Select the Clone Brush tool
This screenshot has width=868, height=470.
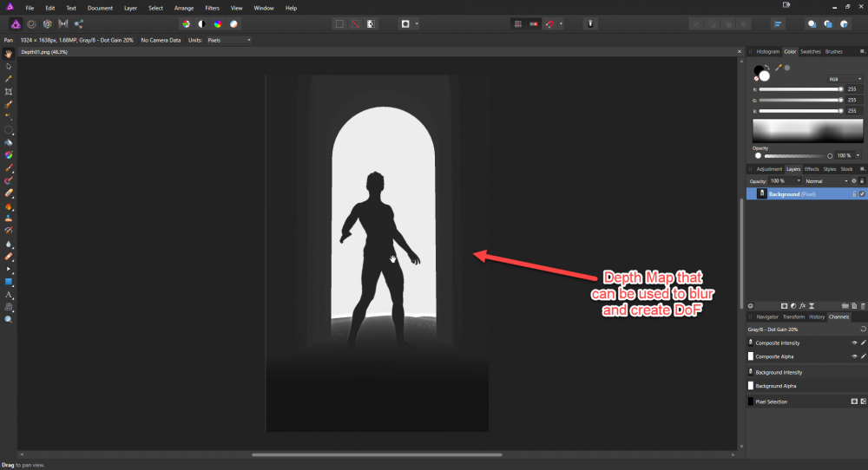point(9,219)
